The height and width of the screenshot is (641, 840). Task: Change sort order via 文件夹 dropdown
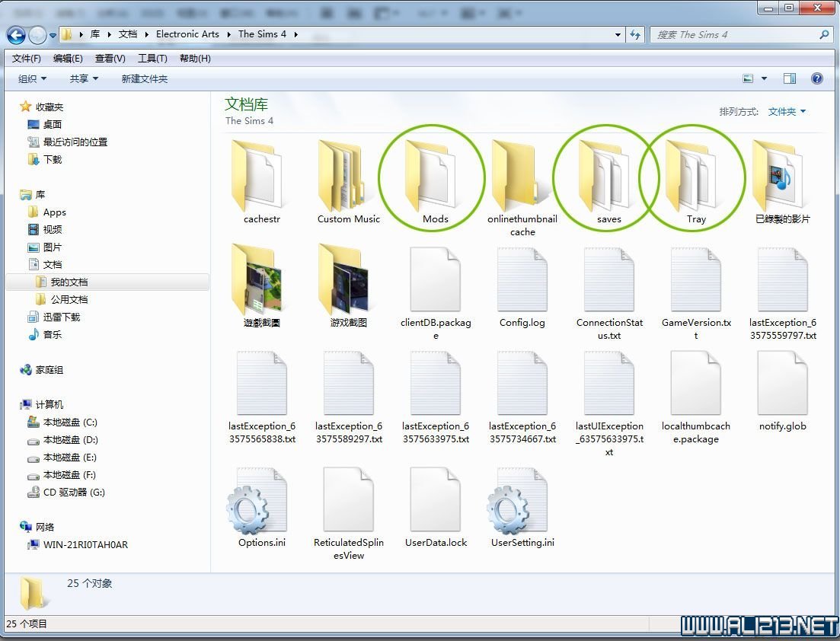tap(787, 111)
